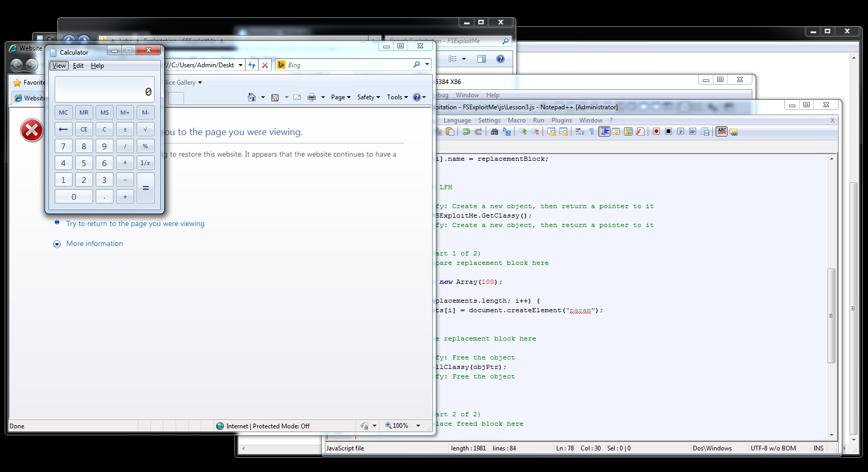The height and width of the screenshot is (472, 868).
Task: Toggle Synchronize Vertical Scrolling icon
Action: point(552,131)
